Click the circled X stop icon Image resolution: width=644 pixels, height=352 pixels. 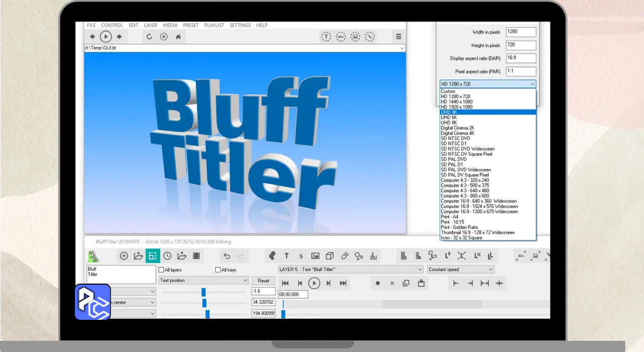pyautogui.click(x=164, y=37)
